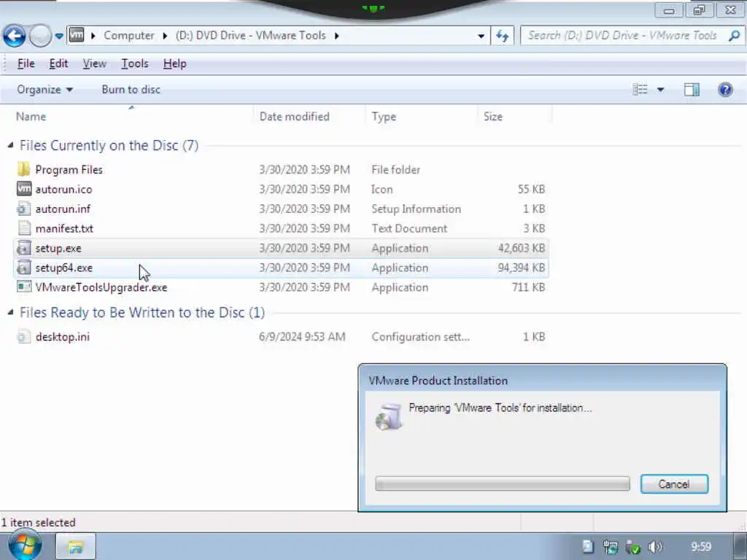This screenshot has width=747, height=560.
Task: Click the autorun.inf file icon
Action: pyautogui.click(x=23, y=209)
